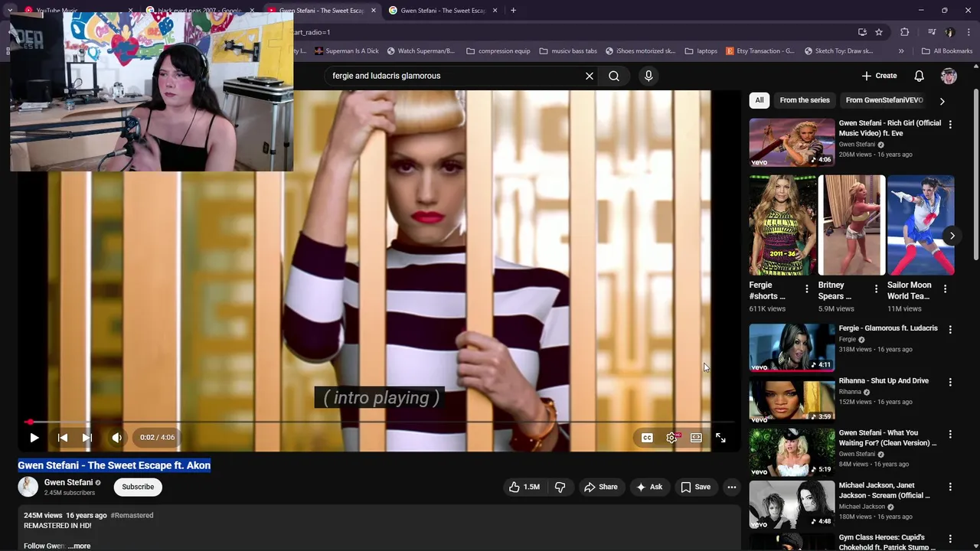Open laptops bookmark folder

click(x=701, y=51)
